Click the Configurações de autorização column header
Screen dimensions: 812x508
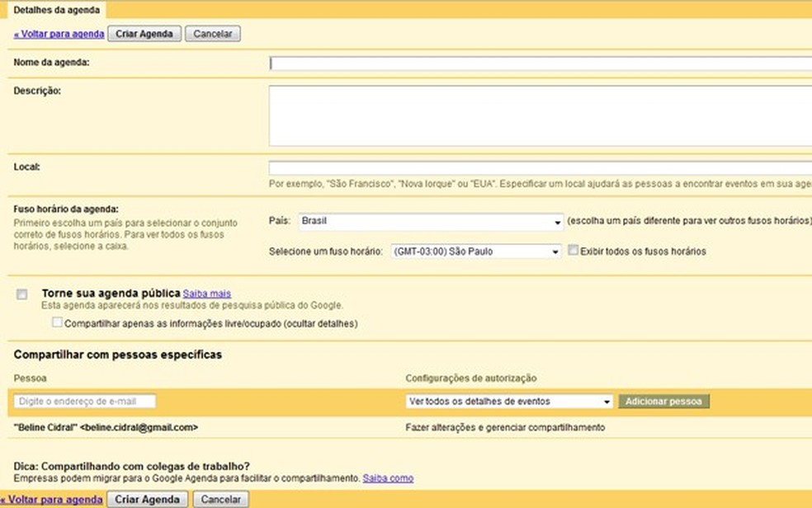(x=470, y=379)
